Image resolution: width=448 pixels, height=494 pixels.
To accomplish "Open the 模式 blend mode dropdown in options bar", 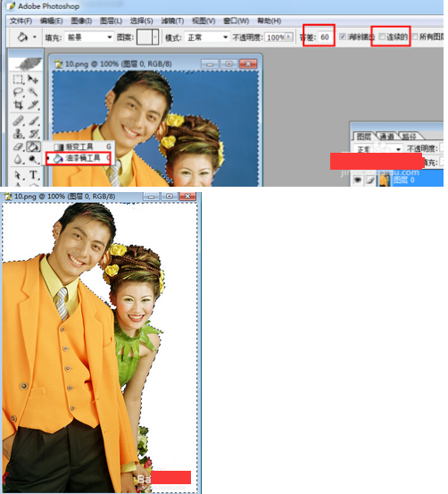I will pyautogui.click(x=207, y=38).
